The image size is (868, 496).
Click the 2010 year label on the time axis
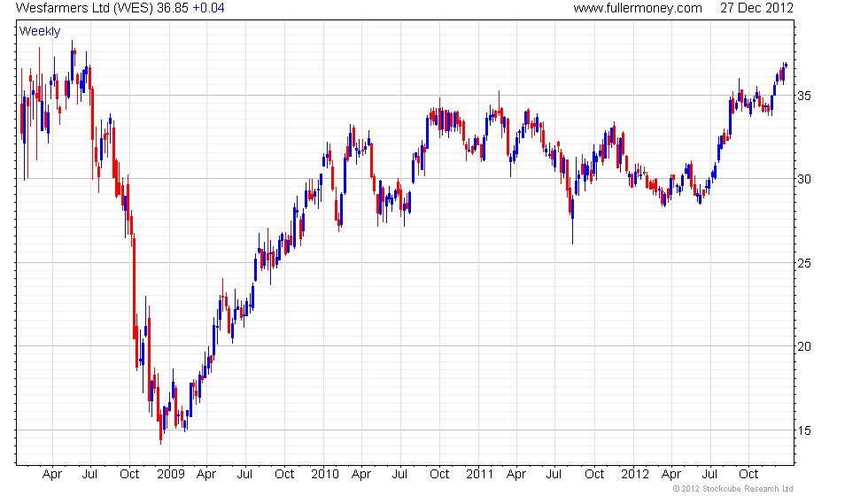pyautogui.click(x=324, y=474)
